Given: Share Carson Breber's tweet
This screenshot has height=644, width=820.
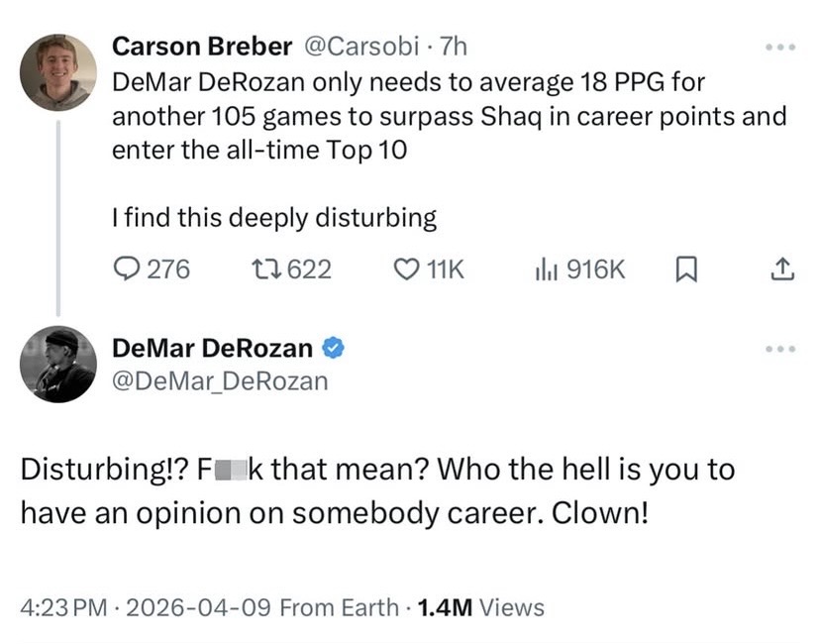Looking at the screenshot, I should [x=782, y=269].
